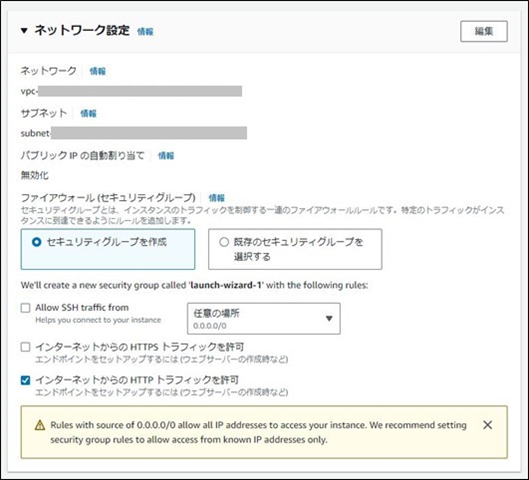Image resolution: width=529 pixels, height=480 pixels.
Task: Click the ネットワーク設定 section heading
Action: [82, 30]
